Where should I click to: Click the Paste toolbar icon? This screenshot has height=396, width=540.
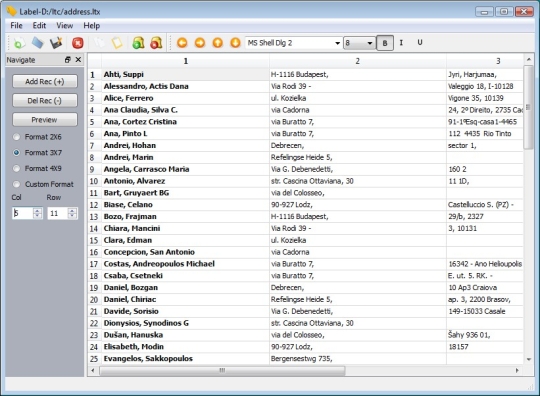(x=117, y=43)
